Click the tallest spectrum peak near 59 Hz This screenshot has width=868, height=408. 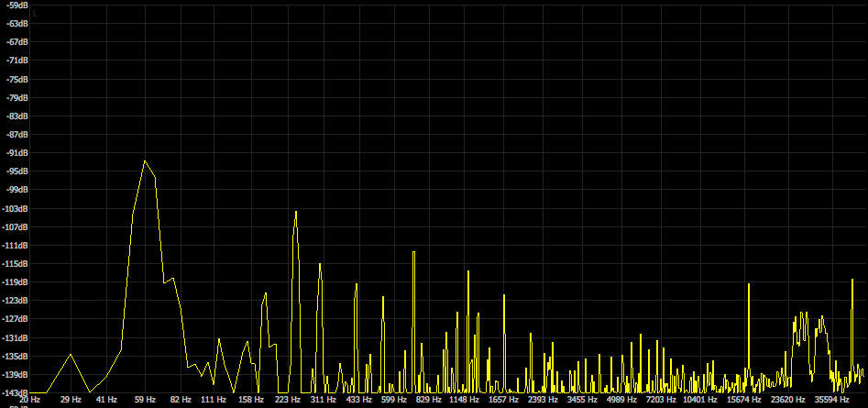pos(145,161)
